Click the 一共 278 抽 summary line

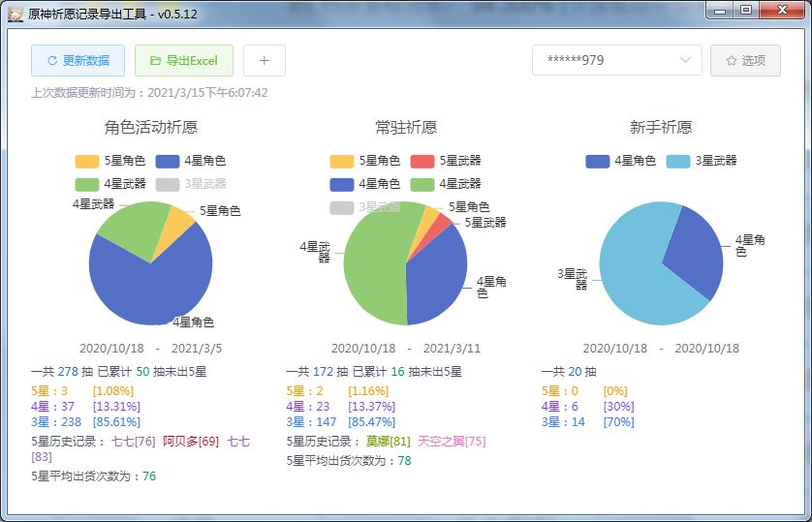coord(118,372)
